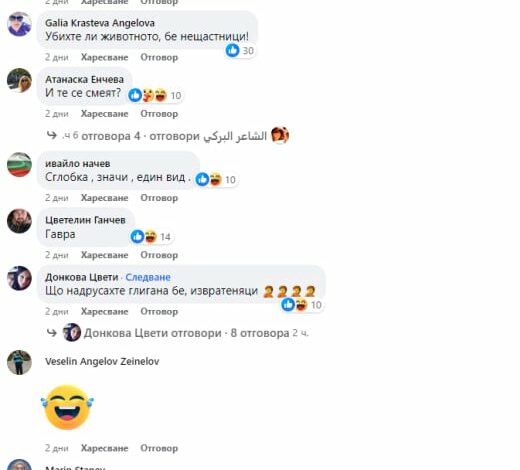Reply to ивайло начев's comment
The height and width of the screenshot is (470, 520).
[x=159, y=198]
